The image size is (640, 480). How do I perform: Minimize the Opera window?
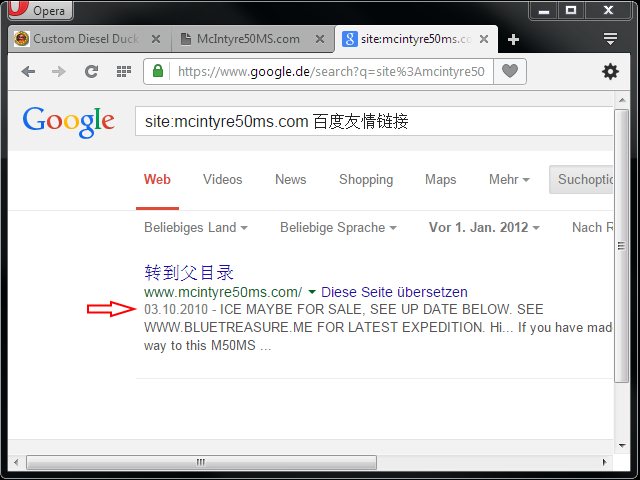click(544, 10)
